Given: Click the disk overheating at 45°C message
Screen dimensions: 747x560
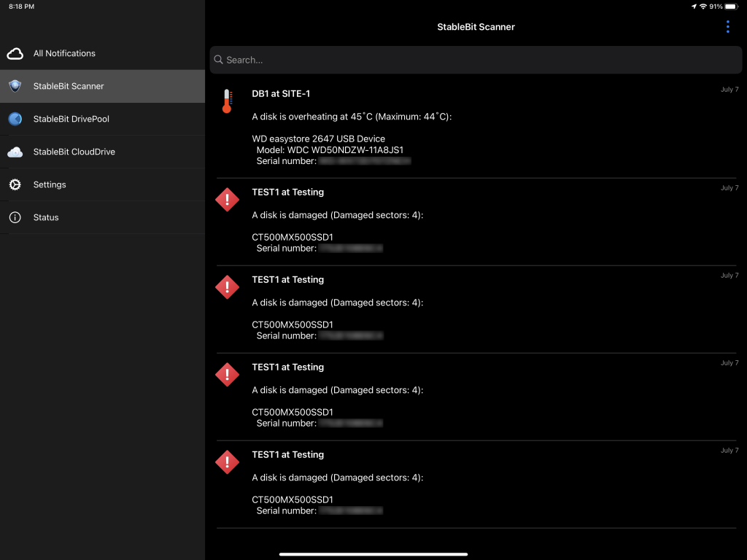Looking at the screenshot, I should [x=352, y=117].
